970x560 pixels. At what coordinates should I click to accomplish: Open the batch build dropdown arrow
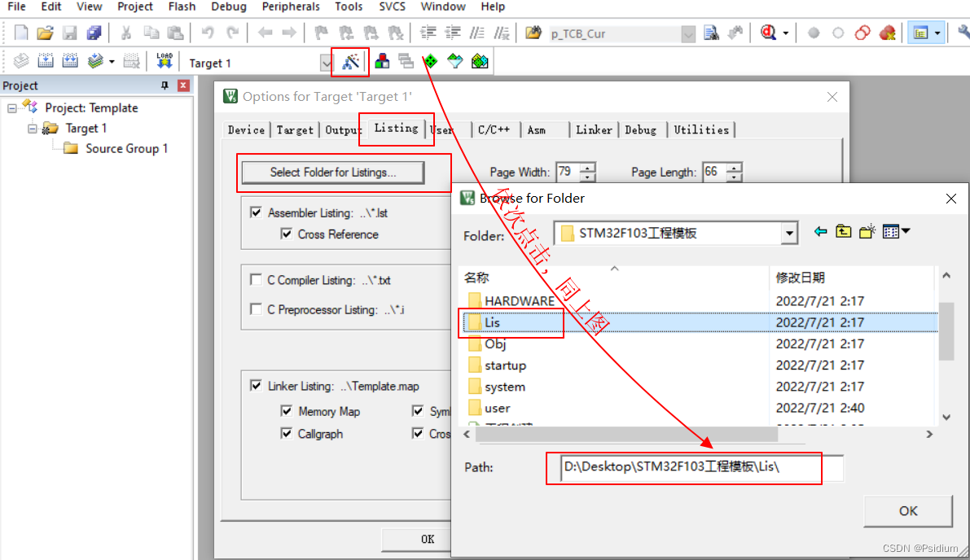tap(112, 61)
